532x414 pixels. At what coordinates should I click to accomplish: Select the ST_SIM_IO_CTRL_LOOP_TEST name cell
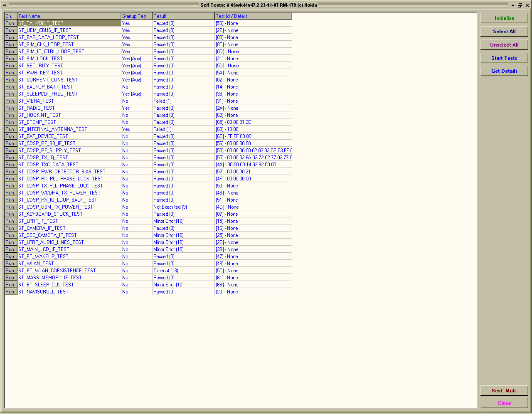tap(69, 52)
